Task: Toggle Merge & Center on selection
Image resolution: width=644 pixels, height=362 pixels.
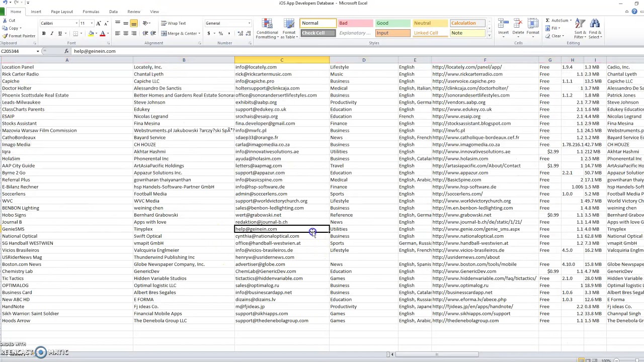Action: click(x=179, y=33)
